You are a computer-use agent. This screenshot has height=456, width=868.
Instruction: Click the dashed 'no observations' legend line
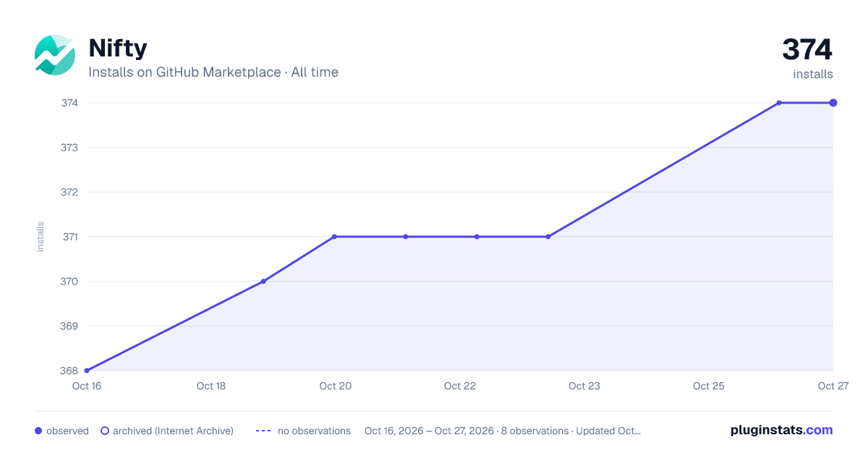click(x=263, y=431)
